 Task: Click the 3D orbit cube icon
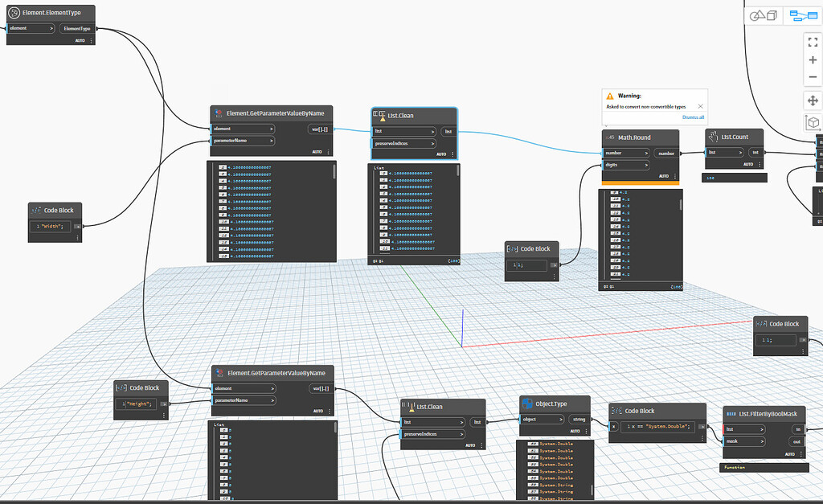pos(813,122)
